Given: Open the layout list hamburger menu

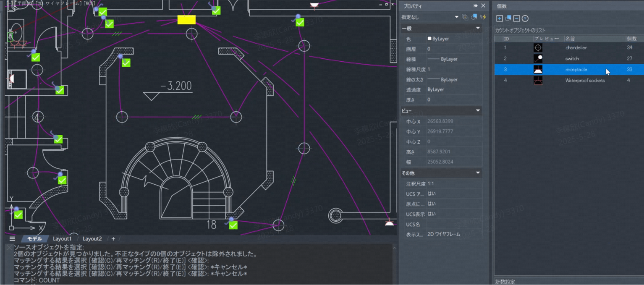Looking at the screenshot, I should click(12, 239).
